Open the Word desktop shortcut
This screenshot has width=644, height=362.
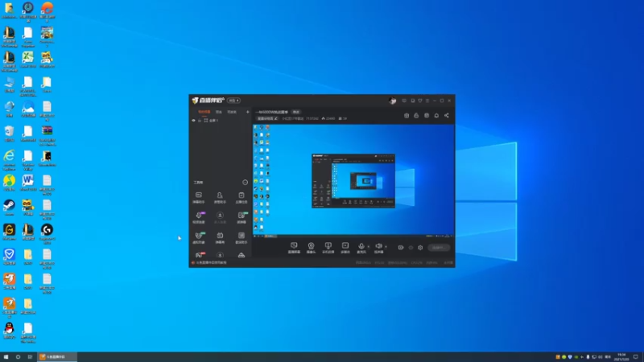coord(27,183)
